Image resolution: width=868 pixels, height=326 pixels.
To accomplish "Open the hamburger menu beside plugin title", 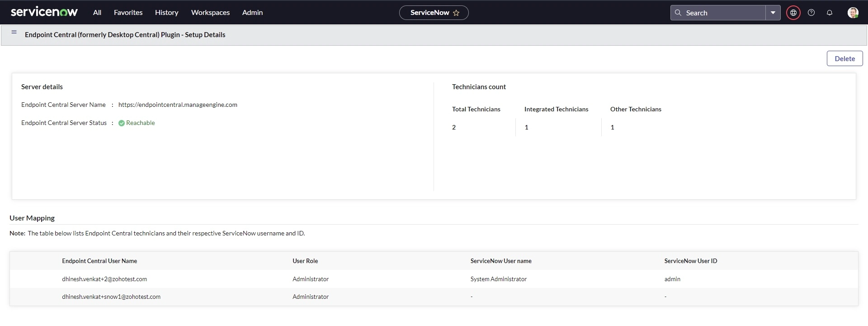I will [x=14, y=32].
